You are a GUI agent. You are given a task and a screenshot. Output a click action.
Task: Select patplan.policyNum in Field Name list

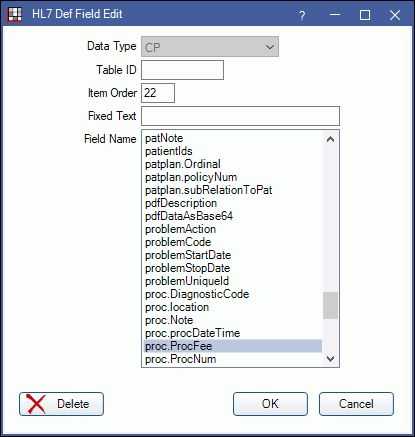point(233,177)
